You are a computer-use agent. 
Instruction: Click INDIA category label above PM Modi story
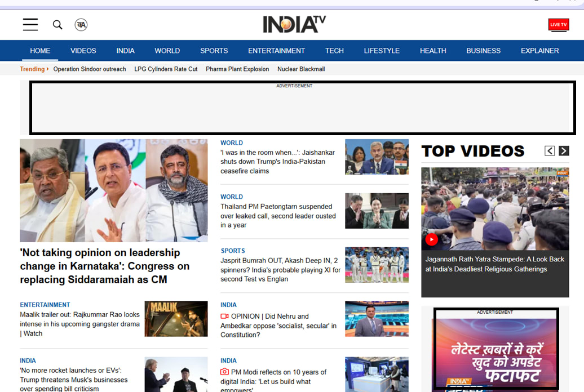coord(228,360)
